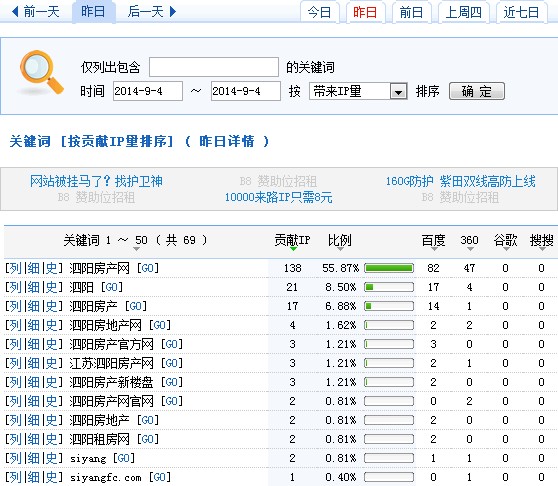This screenshot has height=486, width=558.
Task: Sort by 360 column header
Action: pyautogui.click(x=469, y=240)
